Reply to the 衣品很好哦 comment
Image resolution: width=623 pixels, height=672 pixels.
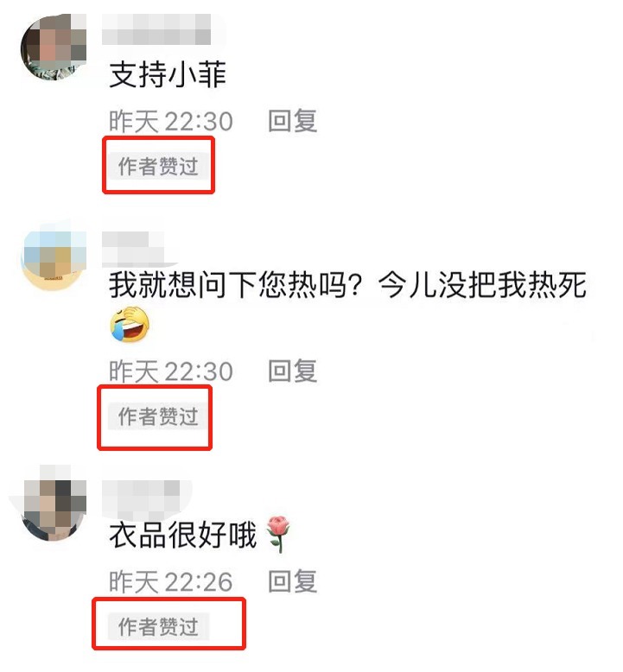tap(292, 581)
